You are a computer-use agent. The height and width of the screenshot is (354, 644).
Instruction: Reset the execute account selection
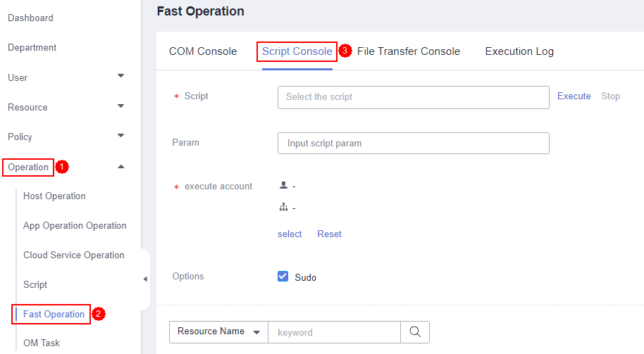tap(329, 234)
